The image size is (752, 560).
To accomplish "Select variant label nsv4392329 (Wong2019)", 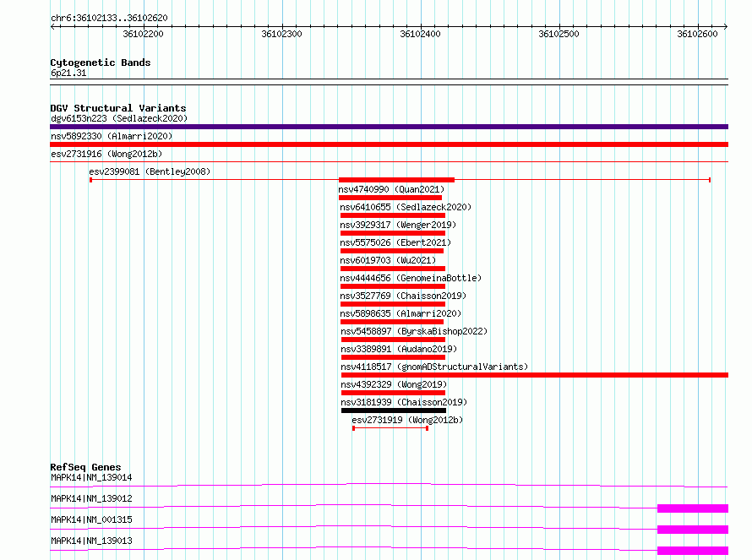I will [x=394, y=384].
